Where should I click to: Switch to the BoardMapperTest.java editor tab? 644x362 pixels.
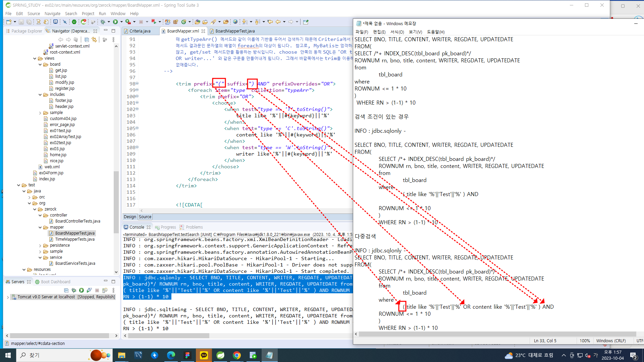click(x=234, y=31)
